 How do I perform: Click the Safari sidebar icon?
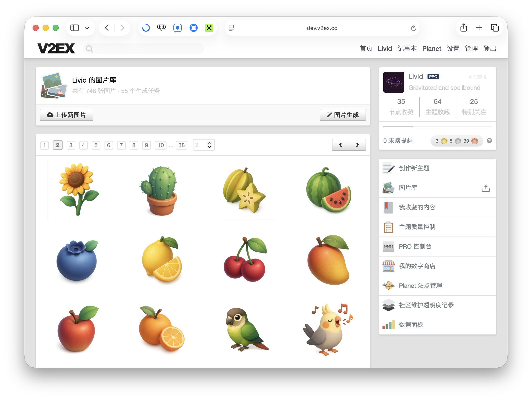(x=75, y=28)
